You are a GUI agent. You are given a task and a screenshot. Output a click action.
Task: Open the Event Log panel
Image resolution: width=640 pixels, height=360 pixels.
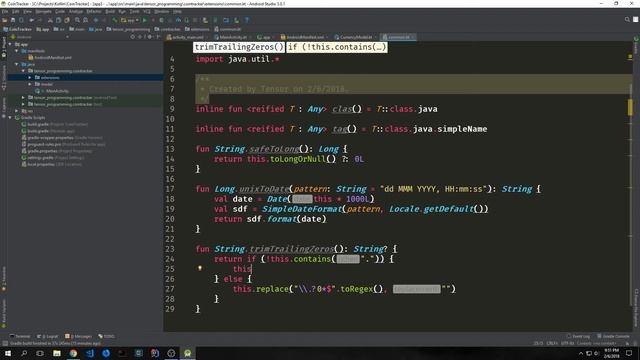578,336
